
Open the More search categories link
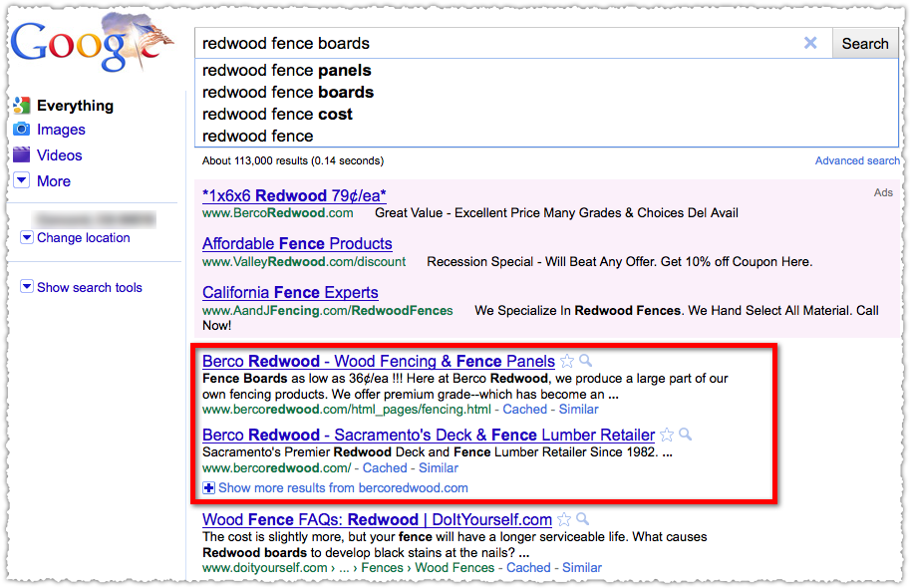[54, 181]
